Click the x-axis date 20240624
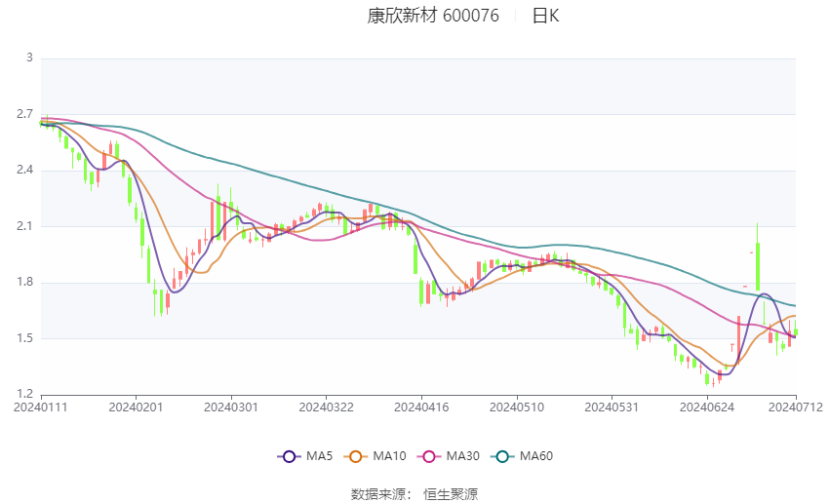This screenshot has height=504, width=829. tap(707, 407)
